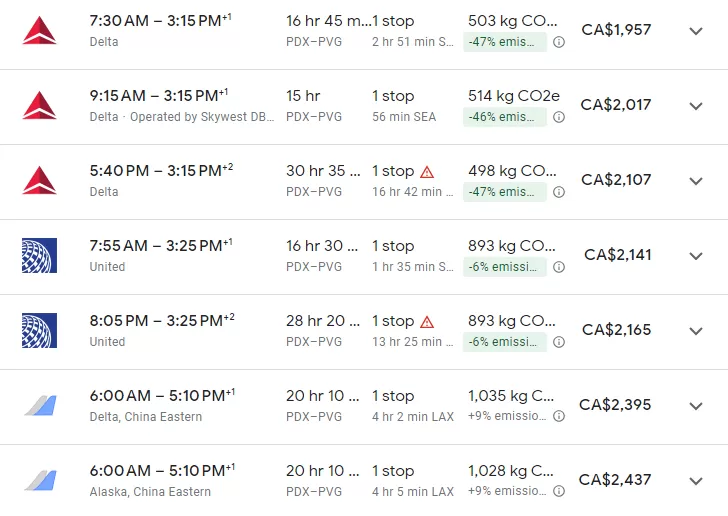This screenshot has width=728, height=516.
Task: Click emissions info icon for CA$1,957 Delta flight
Action: [559, 42]
